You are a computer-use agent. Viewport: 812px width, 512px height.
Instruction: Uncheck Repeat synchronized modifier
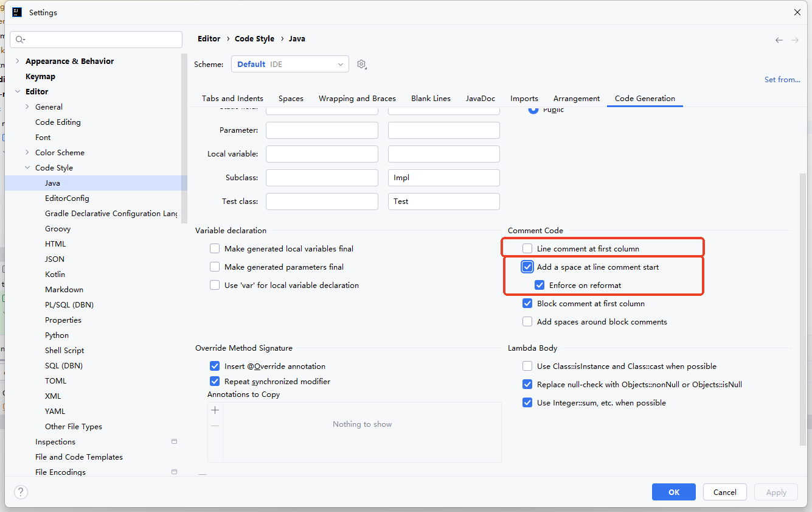tap(215, 381)
